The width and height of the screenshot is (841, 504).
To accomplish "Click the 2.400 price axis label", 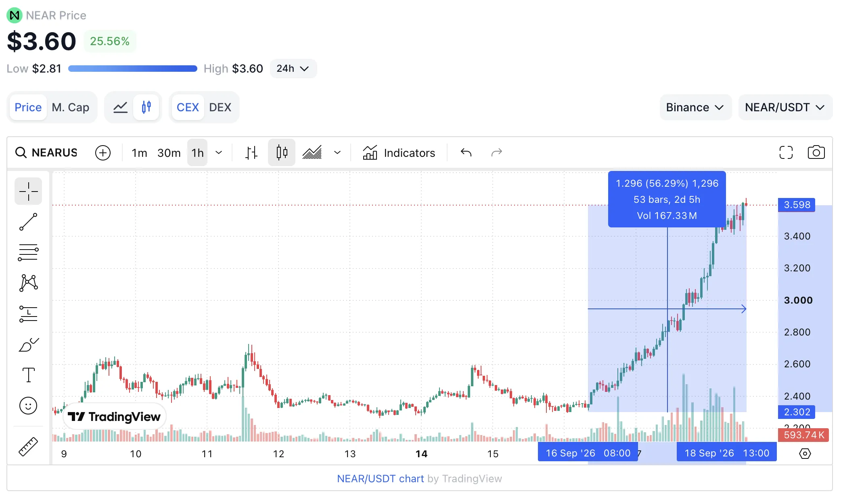I will point(797,396).
